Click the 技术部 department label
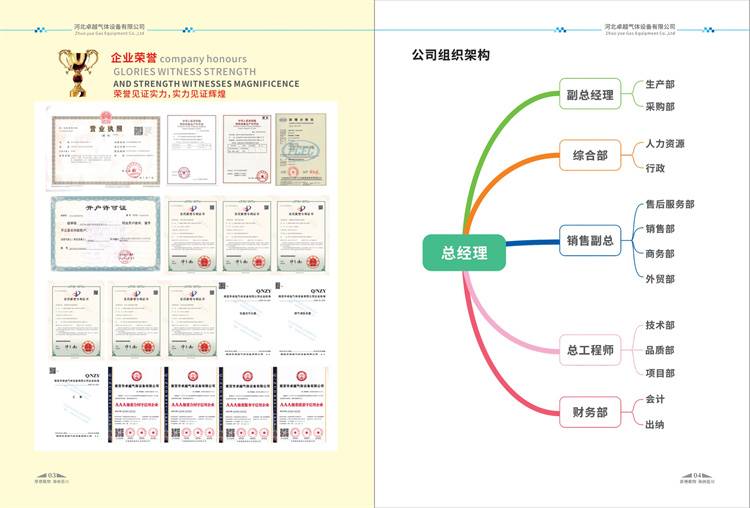This screenshot has height=508, width=750. pyautogui.click(x=659, y=326)
